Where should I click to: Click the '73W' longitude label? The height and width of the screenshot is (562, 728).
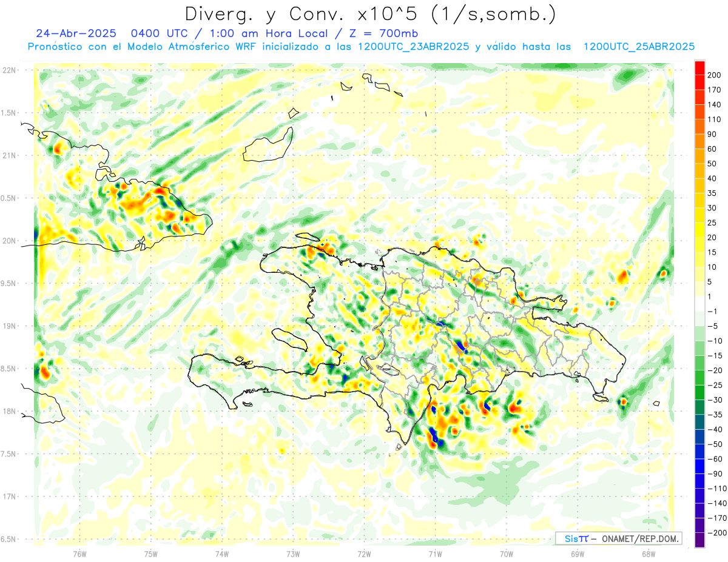coord(293,554)
